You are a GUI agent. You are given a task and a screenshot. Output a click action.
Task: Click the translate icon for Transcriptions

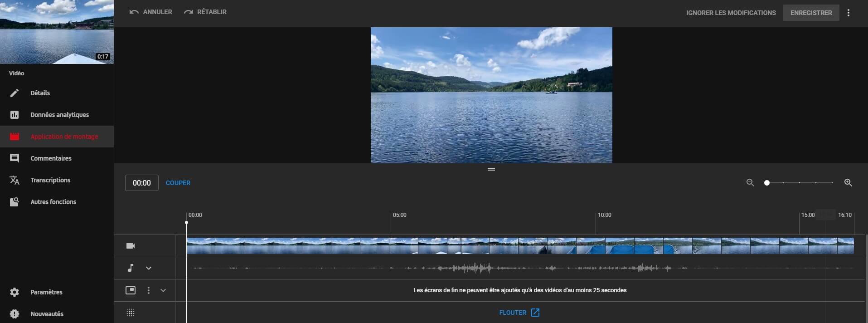15,180
